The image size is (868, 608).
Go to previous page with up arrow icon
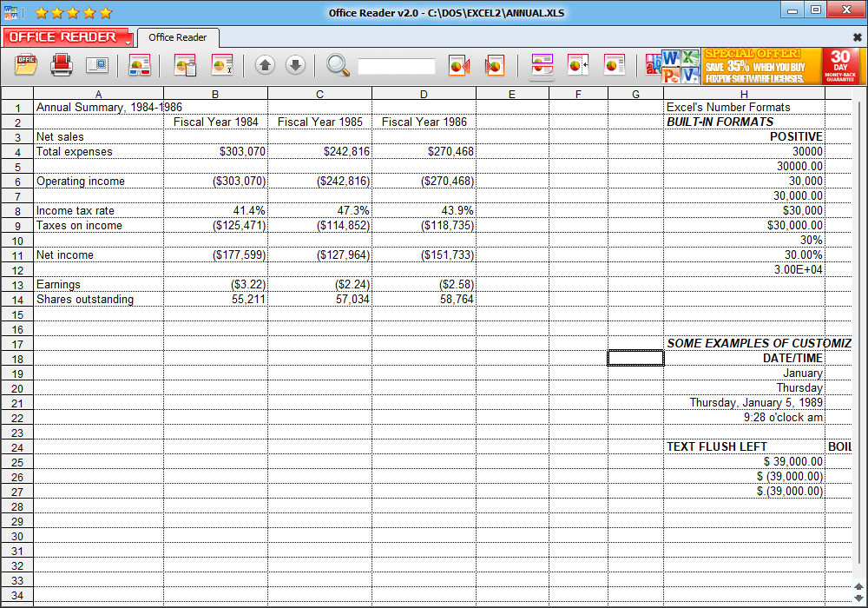(x=265, y=65)
